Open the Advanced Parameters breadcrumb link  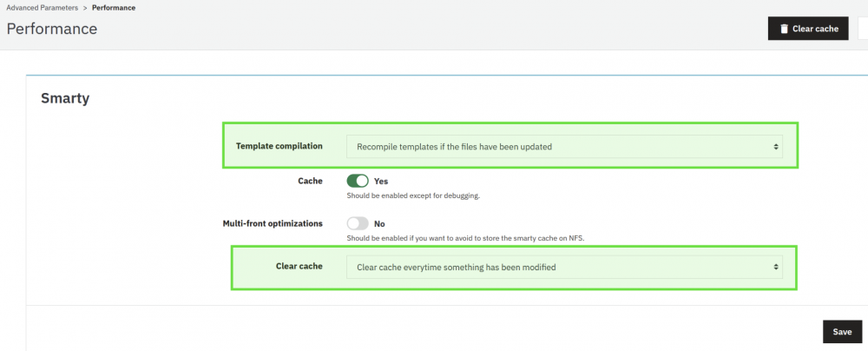(x=41, y=8)
